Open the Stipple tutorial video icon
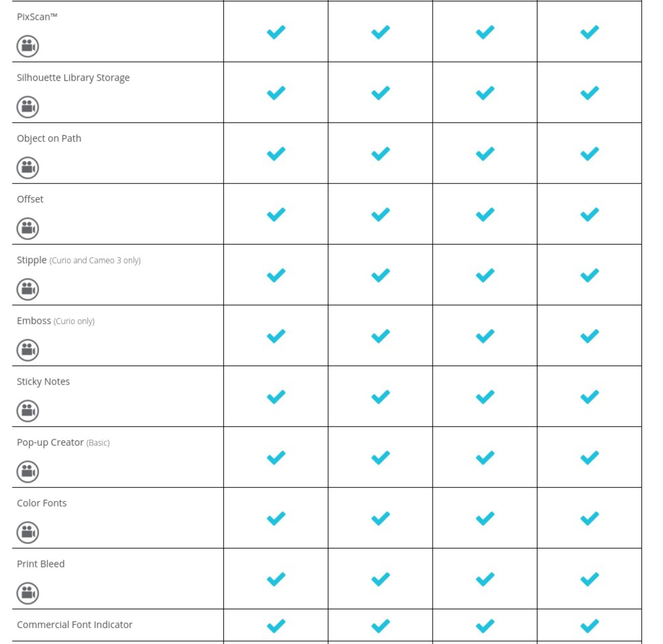This screenshot has height=644, width=663. [x=28, y=290]
